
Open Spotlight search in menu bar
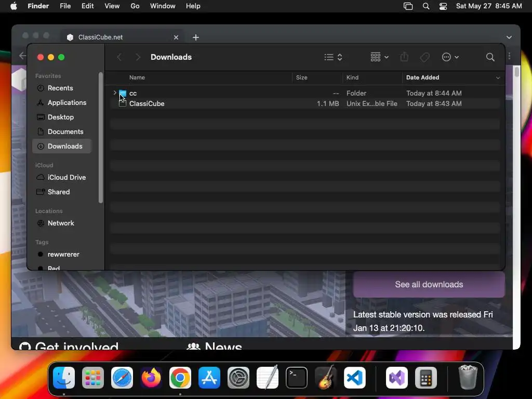click(x=426, y=6)
